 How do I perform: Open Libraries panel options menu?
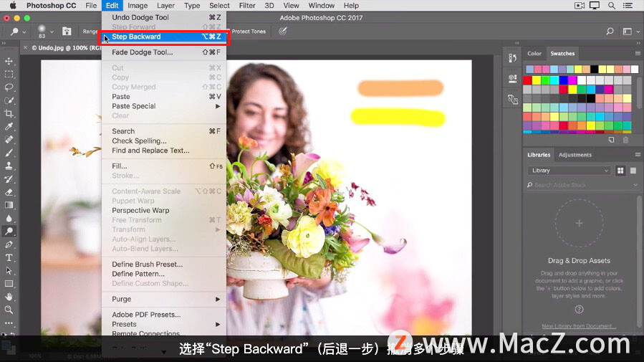click(x=638, y=155)
